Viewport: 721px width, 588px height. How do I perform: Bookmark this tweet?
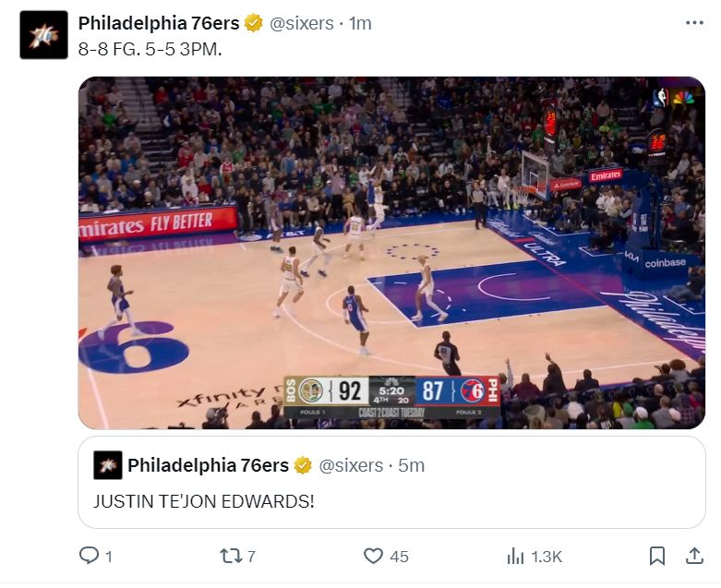pos(656,556)
